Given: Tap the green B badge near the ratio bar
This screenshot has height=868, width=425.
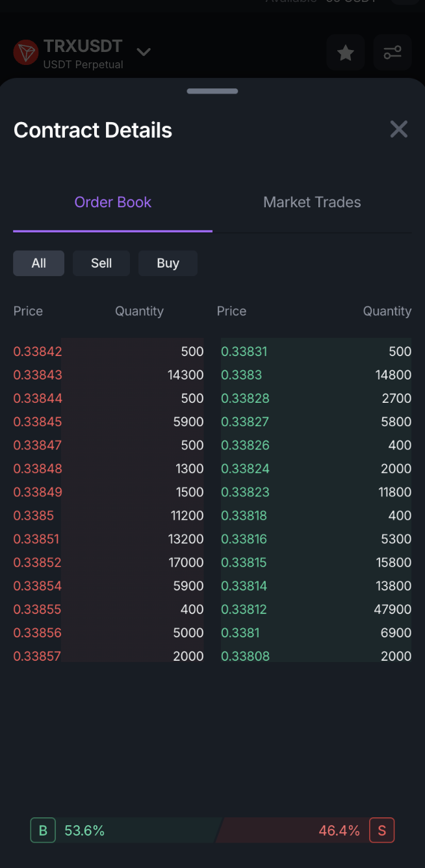Looking at the screenshot, I should click(x=42, y=830).
